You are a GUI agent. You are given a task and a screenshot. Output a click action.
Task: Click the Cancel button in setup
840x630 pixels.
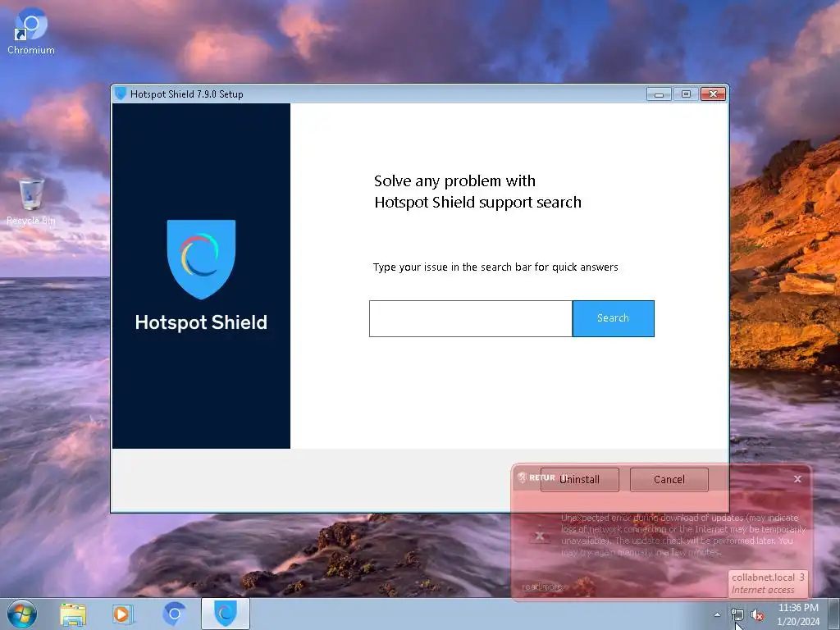pos(669,479)
